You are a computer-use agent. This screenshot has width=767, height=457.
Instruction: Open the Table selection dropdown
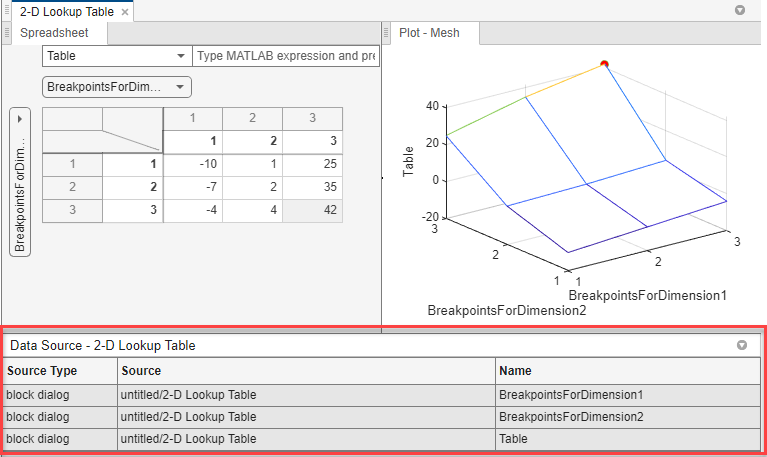(117, 56)
